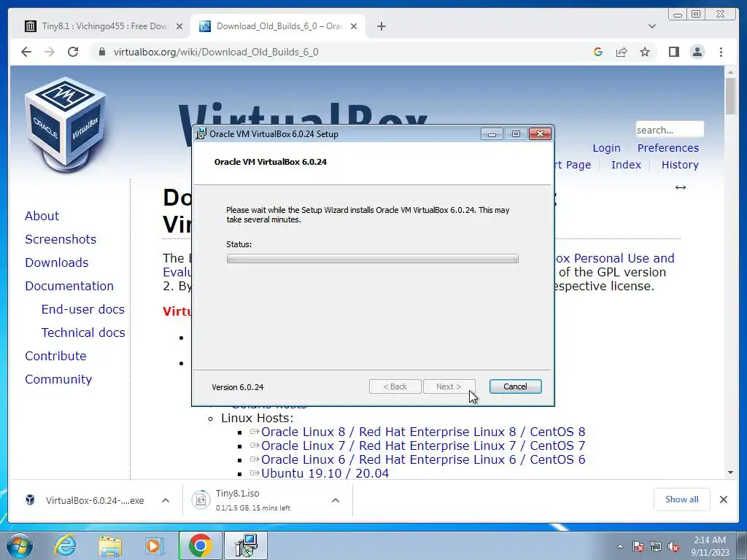747x560 pixels.
Task: Click the double-arrow width toggle icon
Action: [681, 187]
